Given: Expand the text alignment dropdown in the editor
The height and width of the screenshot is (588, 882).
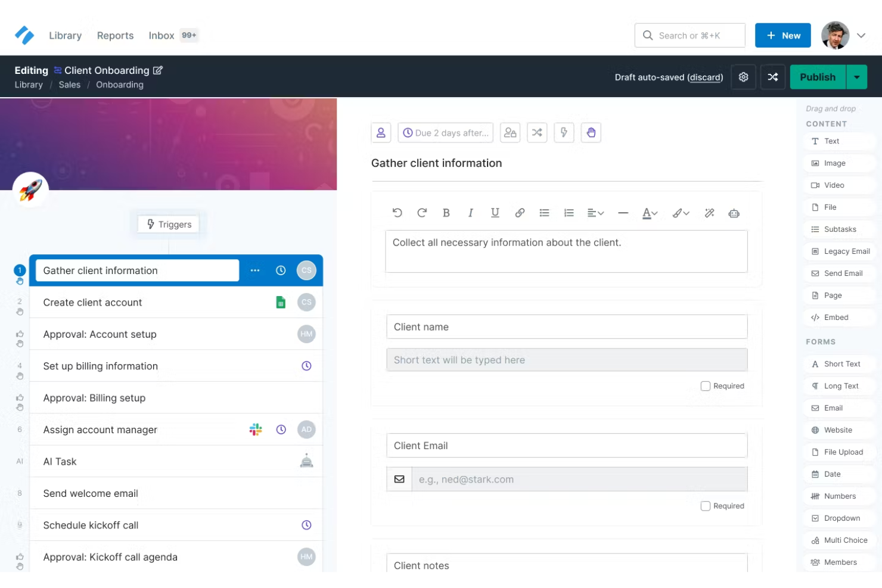Looking at the screenshot, I should click(x=595, y=213).
